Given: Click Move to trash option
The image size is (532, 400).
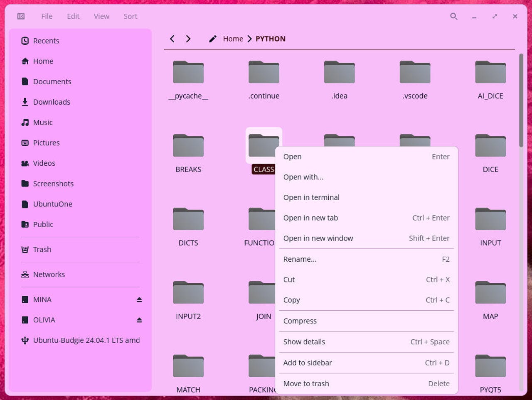Looking at the screenshot, I should click(x=306, y=383).
